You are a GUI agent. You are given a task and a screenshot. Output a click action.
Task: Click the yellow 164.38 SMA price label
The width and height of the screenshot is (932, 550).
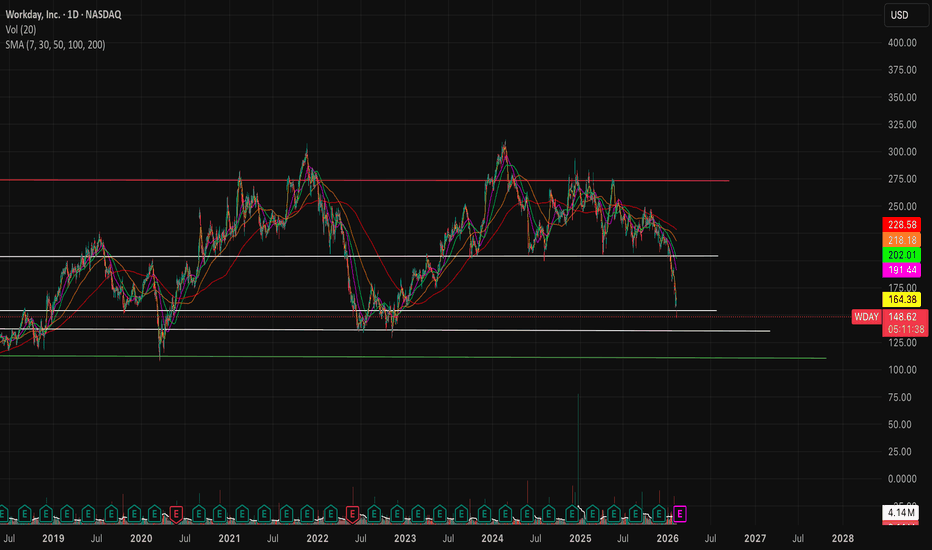[903, 299]
